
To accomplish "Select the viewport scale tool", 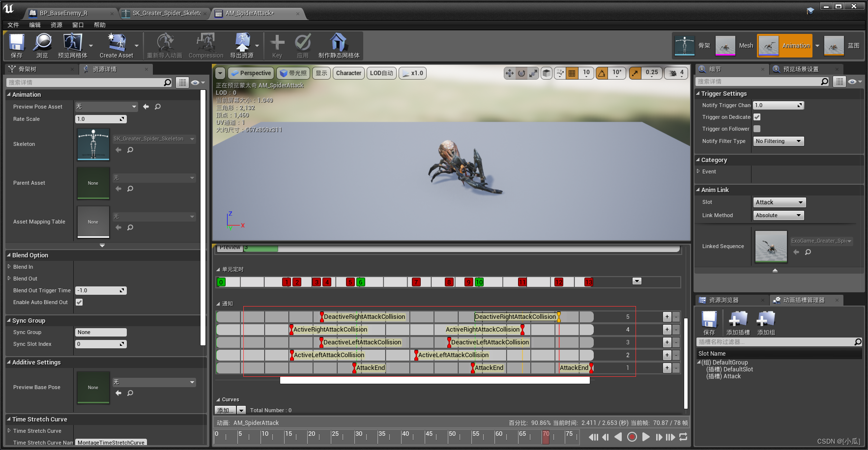I will pos(533,73).
